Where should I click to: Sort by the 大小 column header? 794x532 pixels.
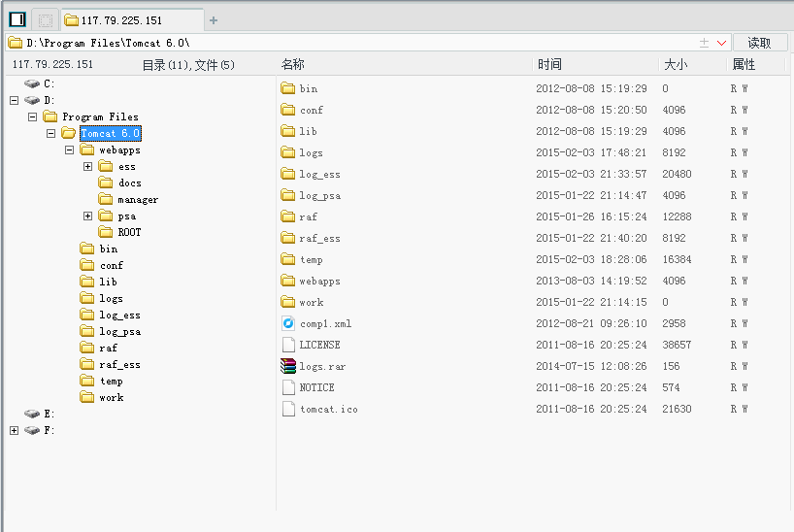pos(676,64)
